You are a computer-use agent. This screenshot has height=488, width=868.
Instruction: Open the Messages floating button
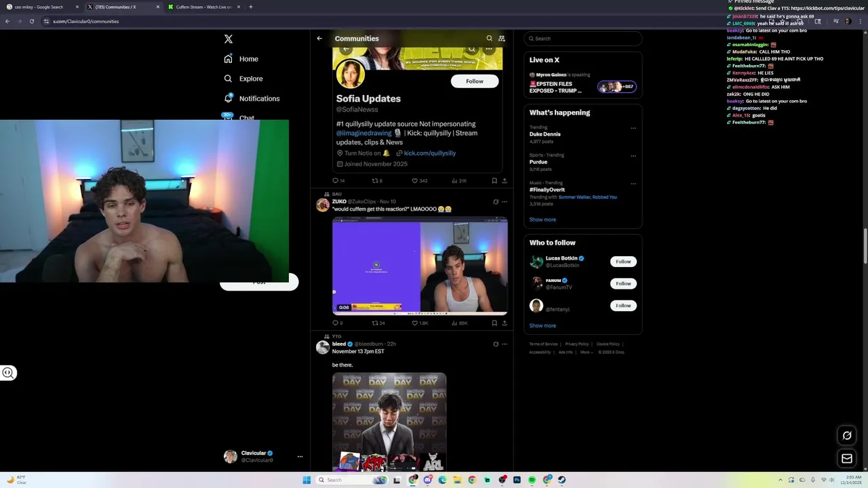pos(847,459)
